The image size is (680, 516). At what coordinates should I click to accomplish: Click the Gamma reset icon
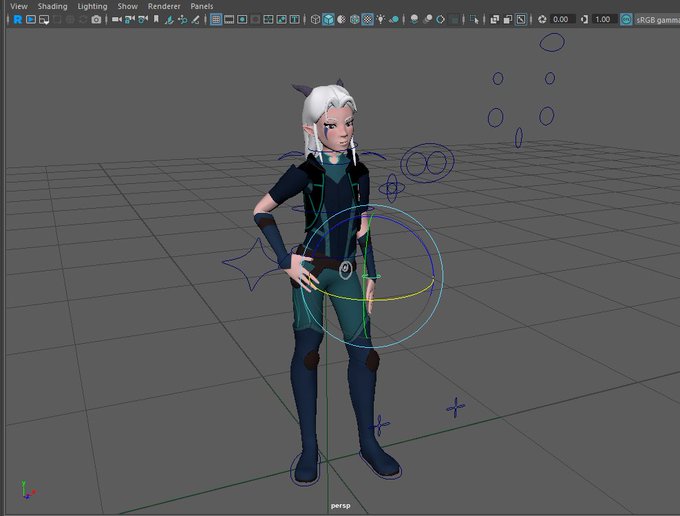tap(584, 20)
